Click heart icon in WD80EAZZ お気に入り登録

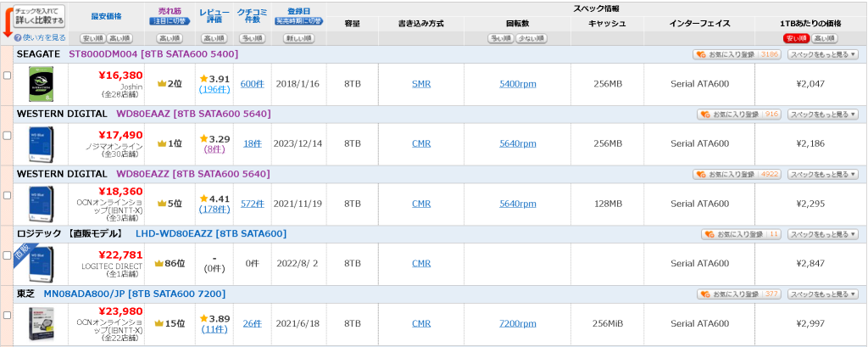coord(701,174)
